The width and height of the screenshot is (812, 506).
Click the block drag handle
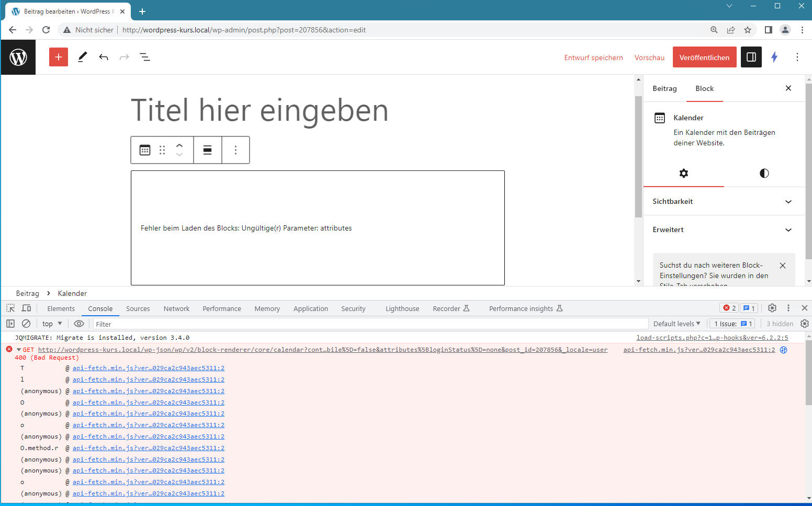tap(162, 150)
